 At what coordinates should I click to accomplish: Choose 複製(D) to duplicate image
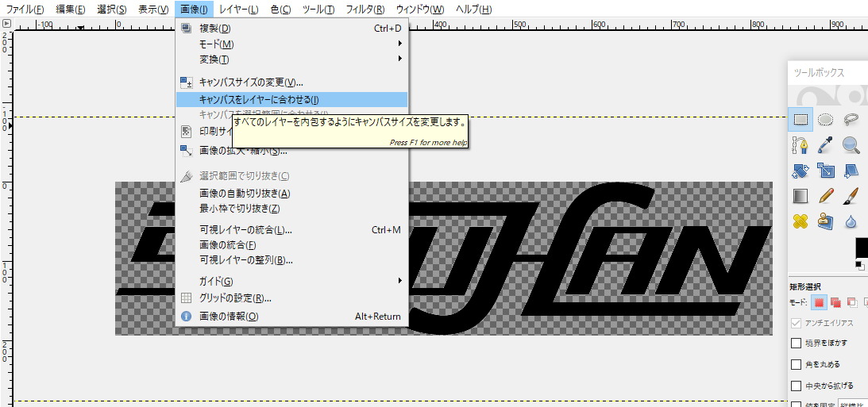coord(291,29)
